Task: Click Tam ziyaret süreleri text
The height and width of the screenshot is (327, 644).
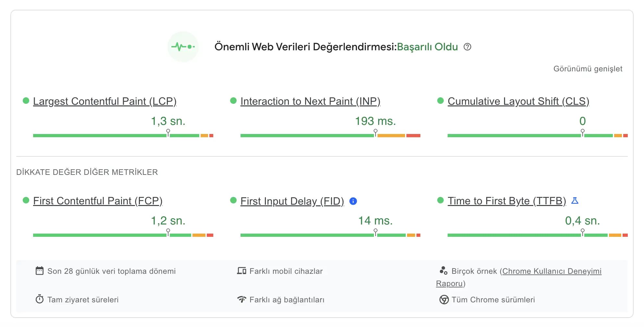Action: click(x=83, y=300)
